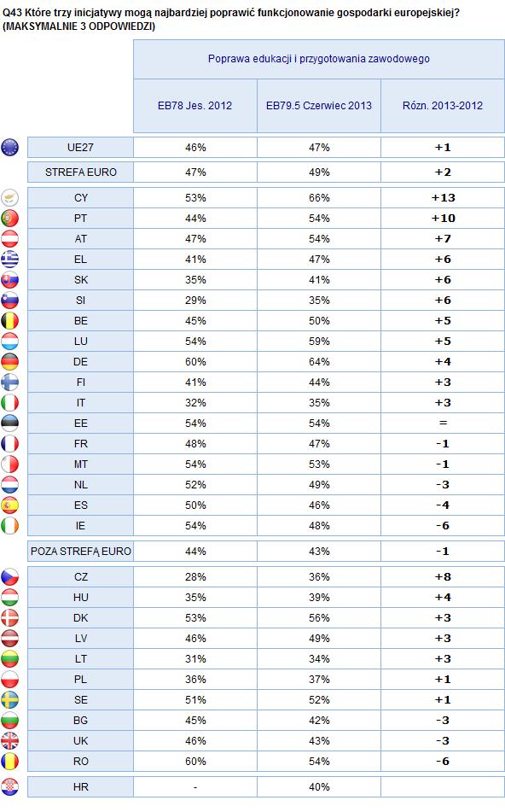The width and height of the screenshot is (505, 812).
Task: Click the European Union flag icon
Action: click(x=10, y=148)
